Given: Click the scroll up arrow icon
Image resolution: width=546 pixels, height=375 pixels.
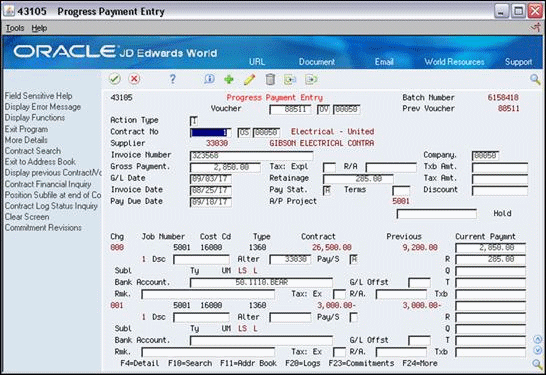Looking at the screenshot, I should pos(538,339).
